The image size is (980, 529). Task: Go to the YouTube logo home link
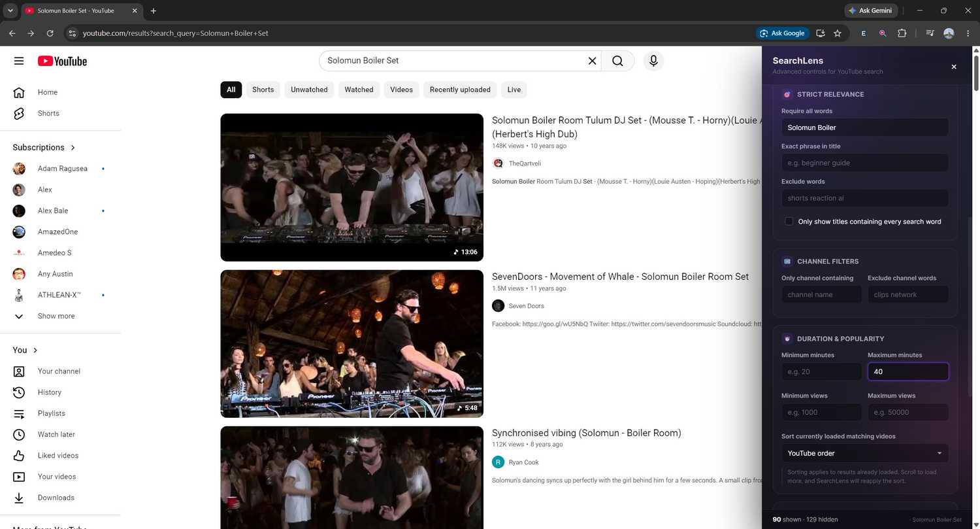tap(62, 61)
